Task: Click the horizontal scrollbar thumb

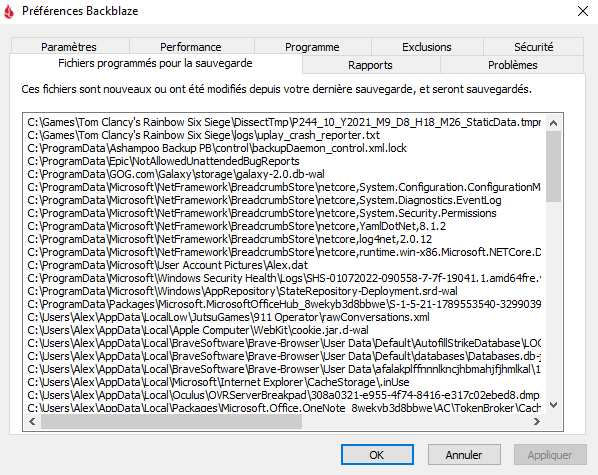Action: pyautogui.click(x=171, y=422)
